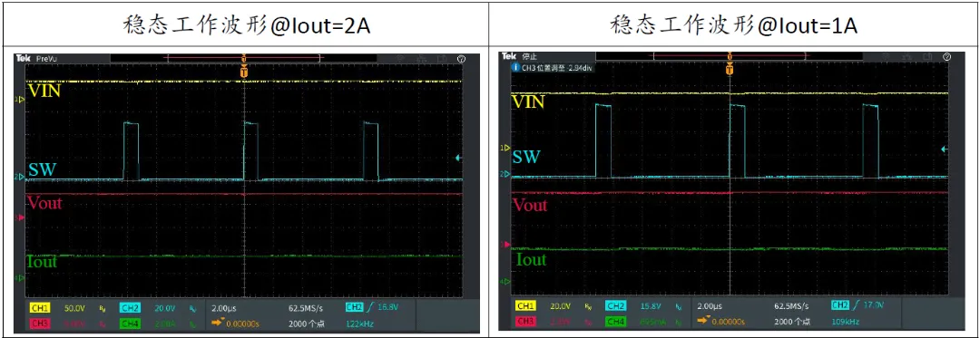Screen dimensions: 980x338
Task: Select channel 4 ground marker on Iout=1A scope
Action: point(506,282)
